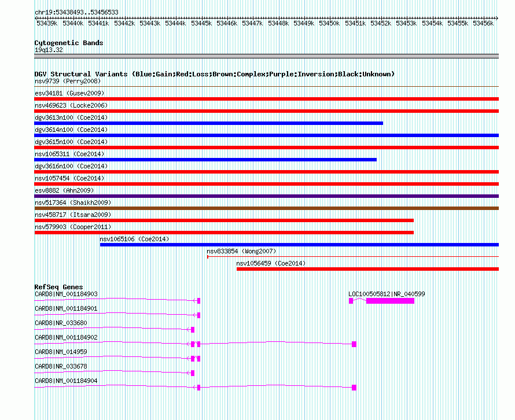
Task: Select the nsv517364 (Shaikh2009) brown complex bar
Action: point(266,208)
